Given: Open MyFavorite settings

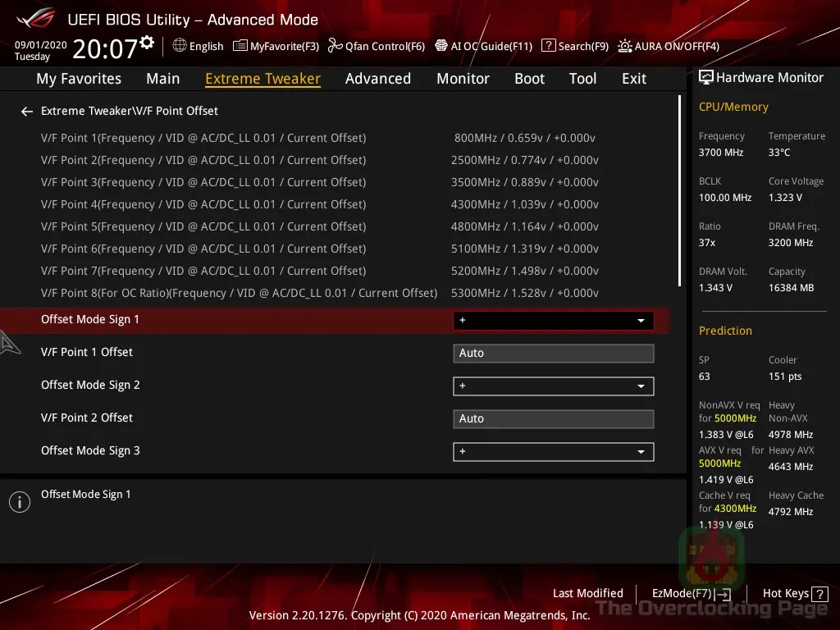Looking at the screenshot, I should pyautogui.click(x=276, y=46).
